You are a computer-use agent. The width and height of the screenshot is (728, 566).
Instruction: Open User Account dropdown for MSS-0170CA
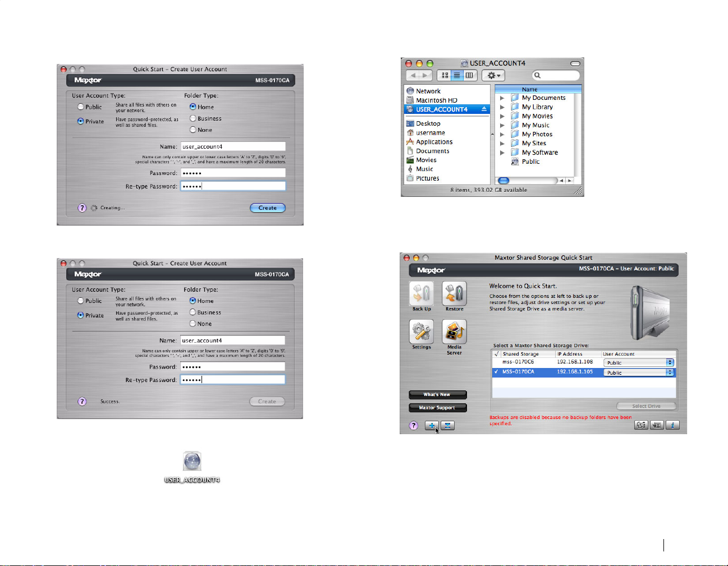[x=639, y=372]
